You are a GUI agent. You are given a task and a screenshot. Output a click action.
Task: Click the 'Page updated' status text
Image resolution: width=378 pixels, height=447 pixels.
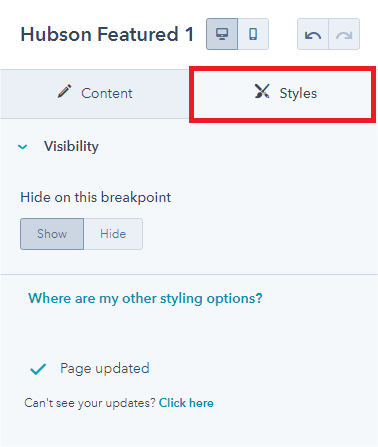pos(105,369)
